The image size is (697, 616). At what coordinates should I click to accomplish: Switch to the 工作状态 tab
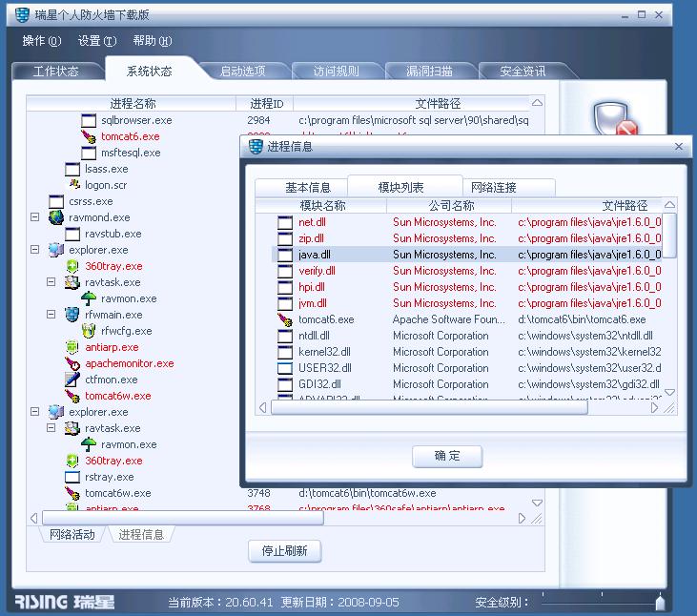click(56, 72)
